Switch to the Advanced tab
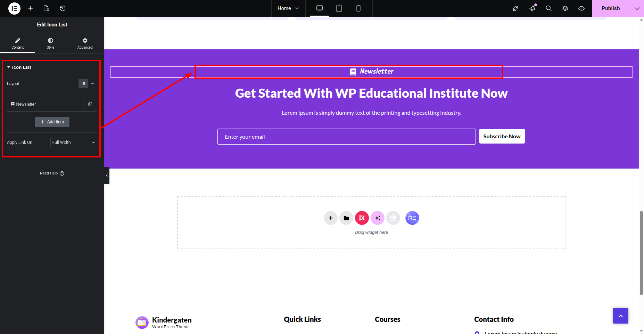 pyautogui.click(x=85, y=43)
